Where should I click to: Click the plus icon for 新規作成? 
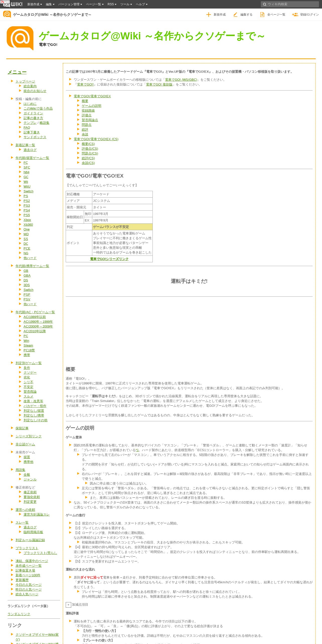[208, 15]
